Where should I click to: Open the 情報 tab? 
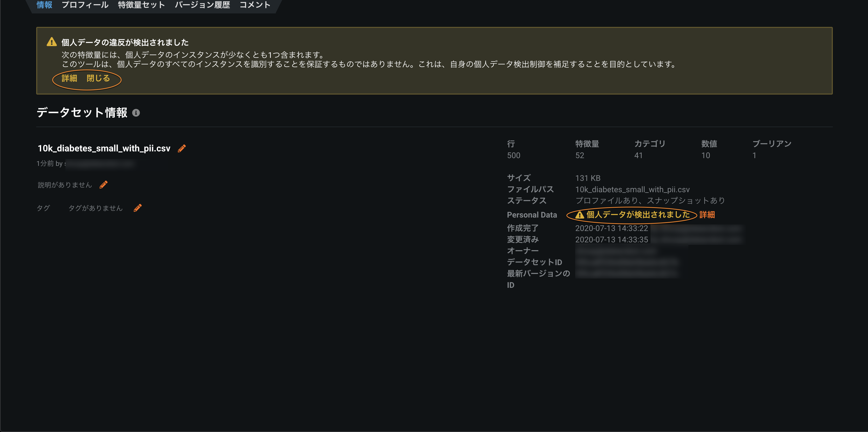click(x=44, y=5)
